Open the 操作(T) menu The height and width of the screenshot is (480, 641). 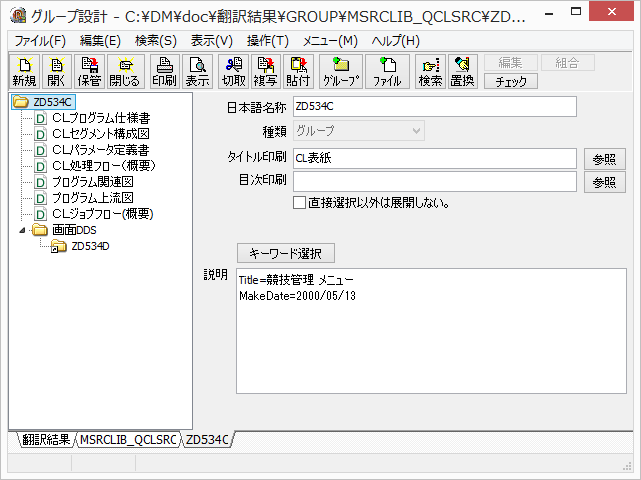pos(268,41)
